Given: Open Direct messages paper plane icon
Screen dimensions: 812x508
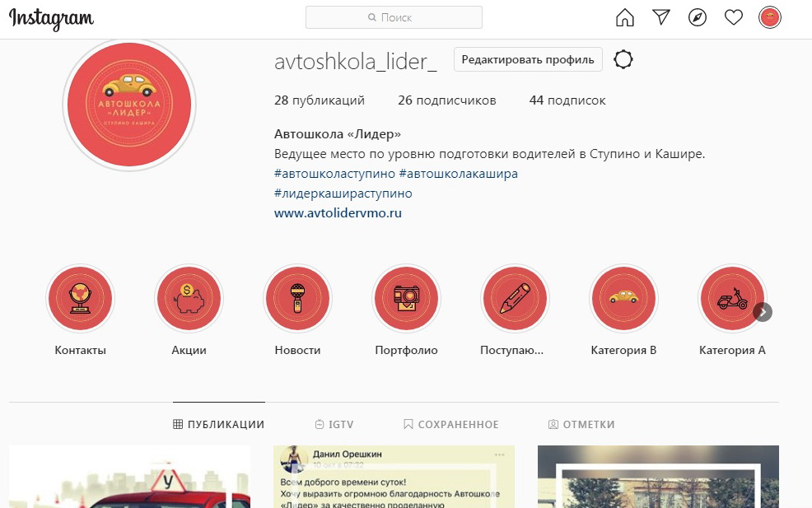Looking at the screenshot, I should 661,17.
